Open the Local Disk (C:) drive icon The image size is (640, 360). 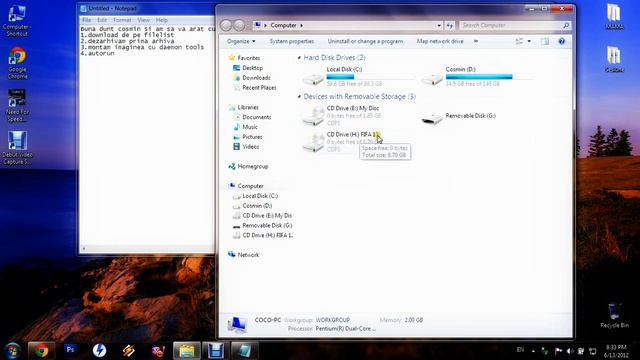point(313,79)
